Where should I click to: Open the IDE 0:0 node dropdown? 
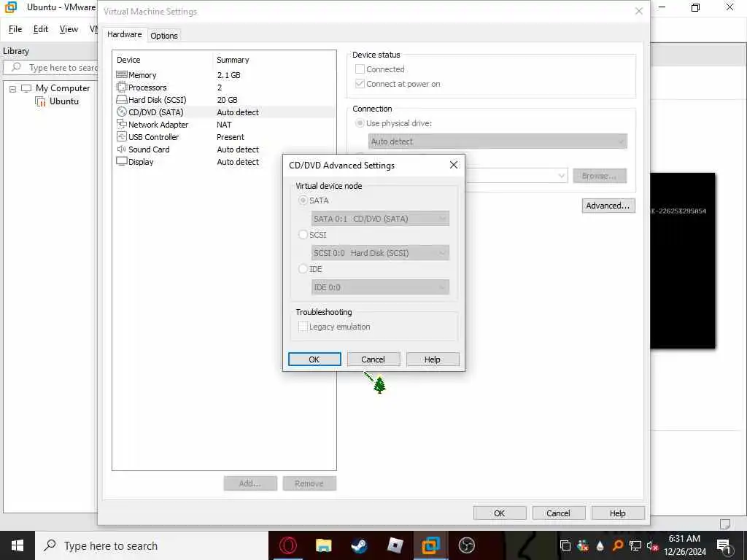(380, 287)
